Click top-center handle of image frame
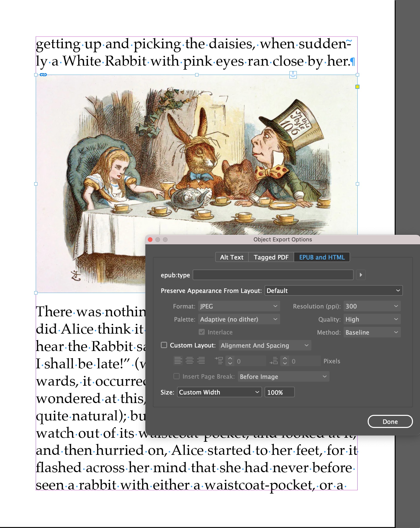This screenshot has height=528, width=420. 197,75
